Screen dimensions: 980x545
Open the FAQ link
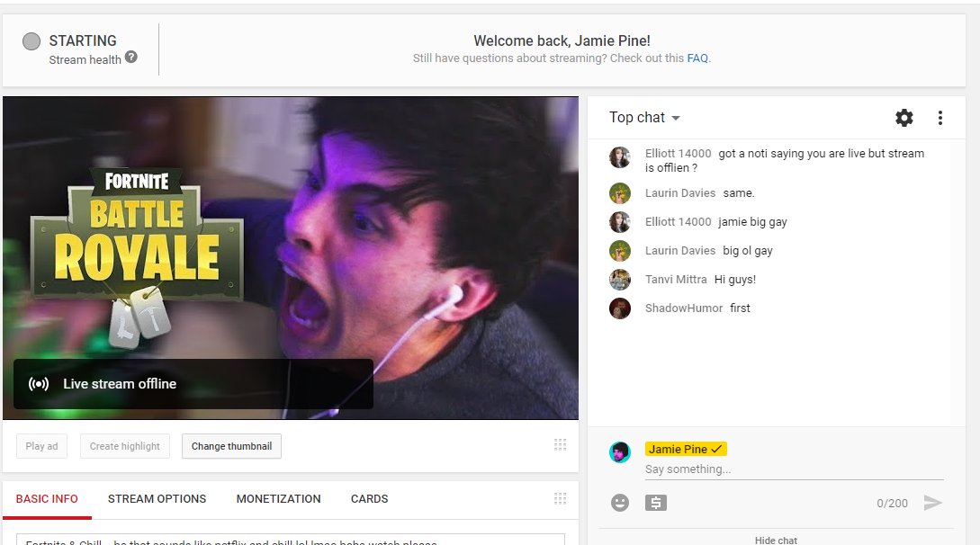tap(697, 58)
